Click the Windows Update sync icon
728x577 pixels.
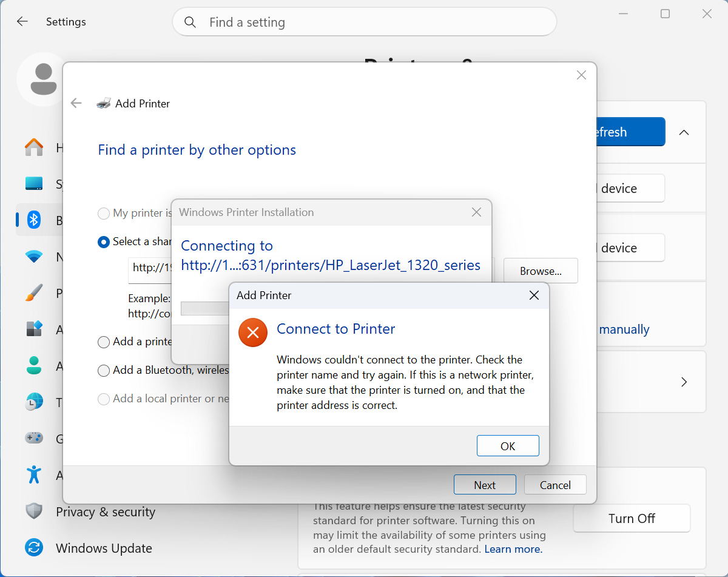tap(34, 548)
